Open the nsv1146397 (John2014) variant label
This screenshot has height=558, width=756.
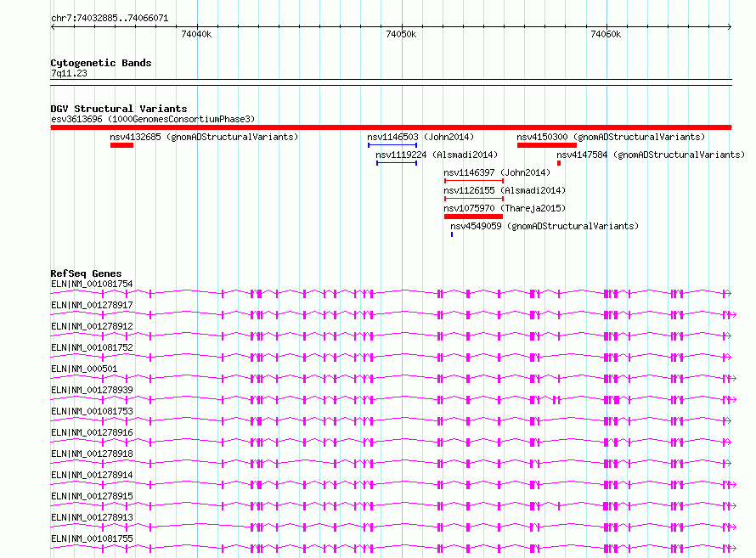[497, 172]
